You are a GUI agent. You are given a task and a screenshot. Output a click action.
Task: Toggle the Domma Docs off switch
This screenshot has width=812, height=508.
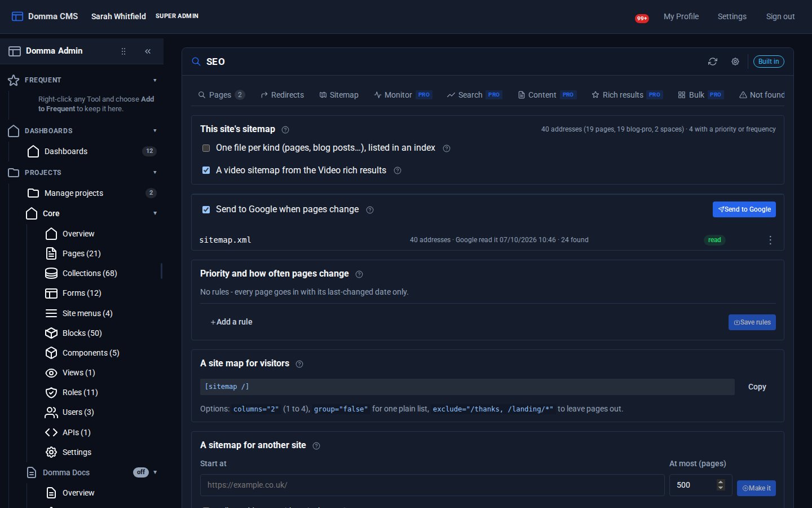141,472
